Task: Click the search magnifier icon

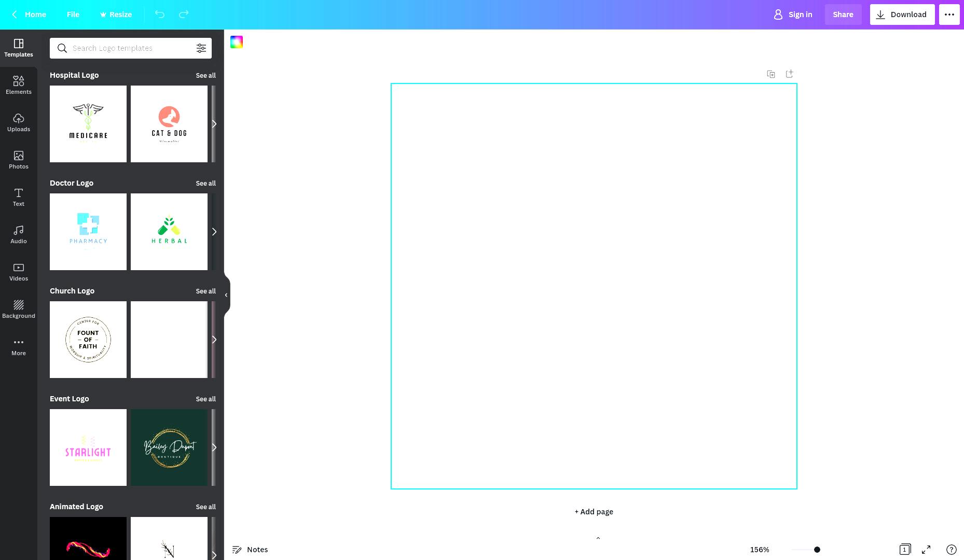Action: pos(62,48)
